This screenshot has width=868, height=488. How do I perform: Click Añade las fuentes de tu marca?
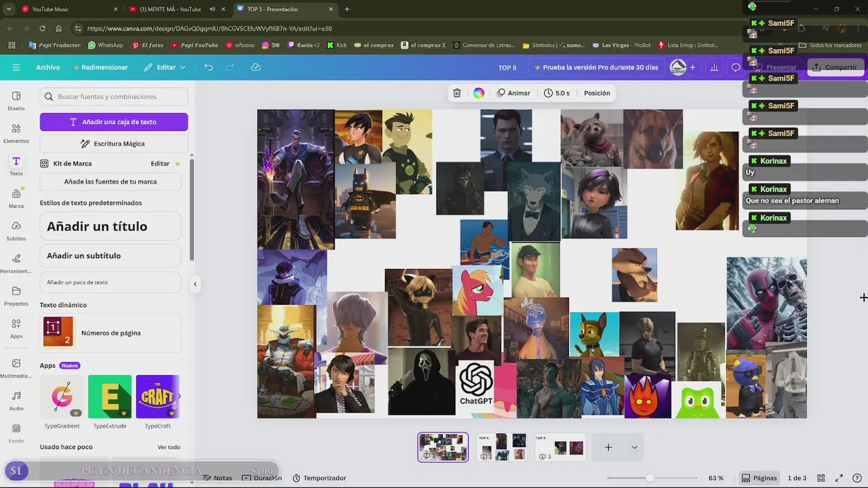[111, 182]
